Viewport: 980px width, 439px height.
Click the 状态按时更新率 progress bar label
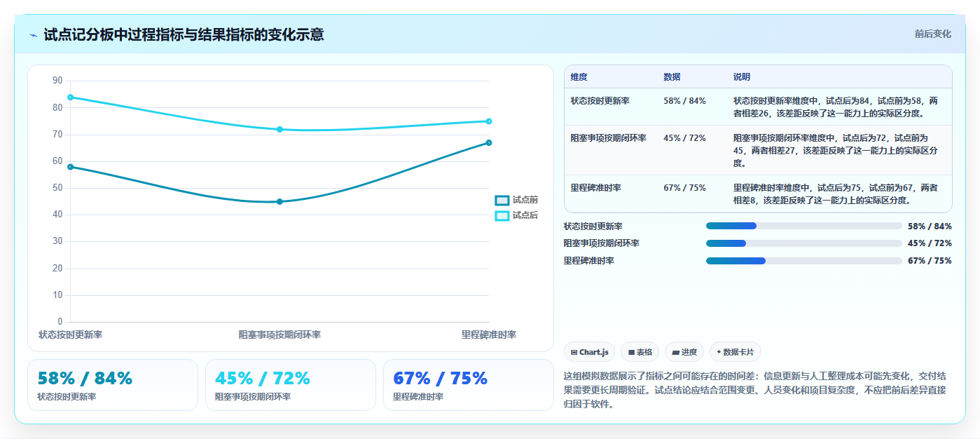click(593, 226)
